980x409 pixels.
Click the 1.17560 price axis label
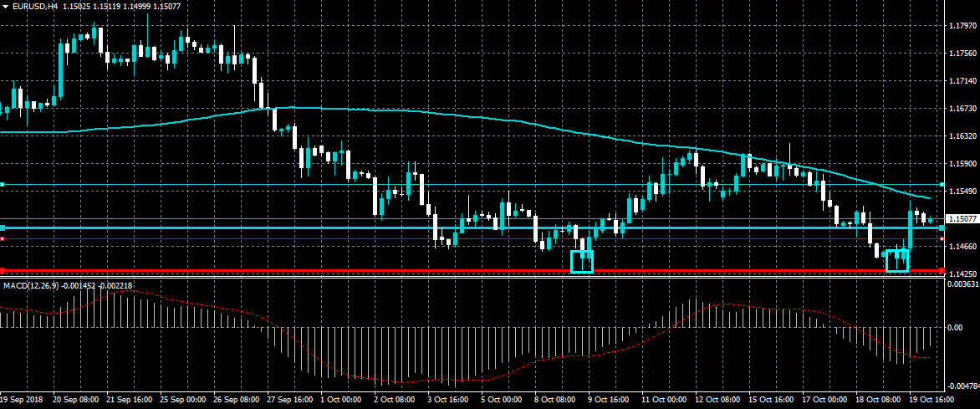[x=962, y=54]
